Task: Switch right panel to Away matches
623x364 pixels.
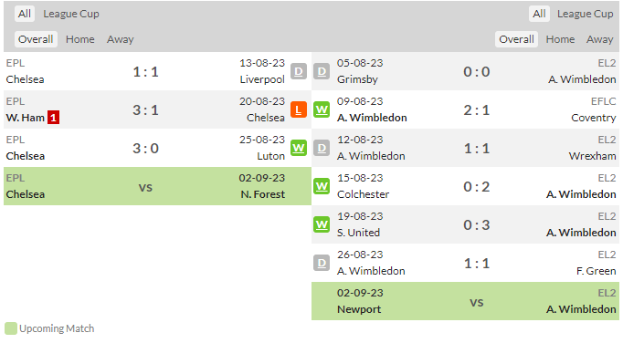Action: pos(600,39)
